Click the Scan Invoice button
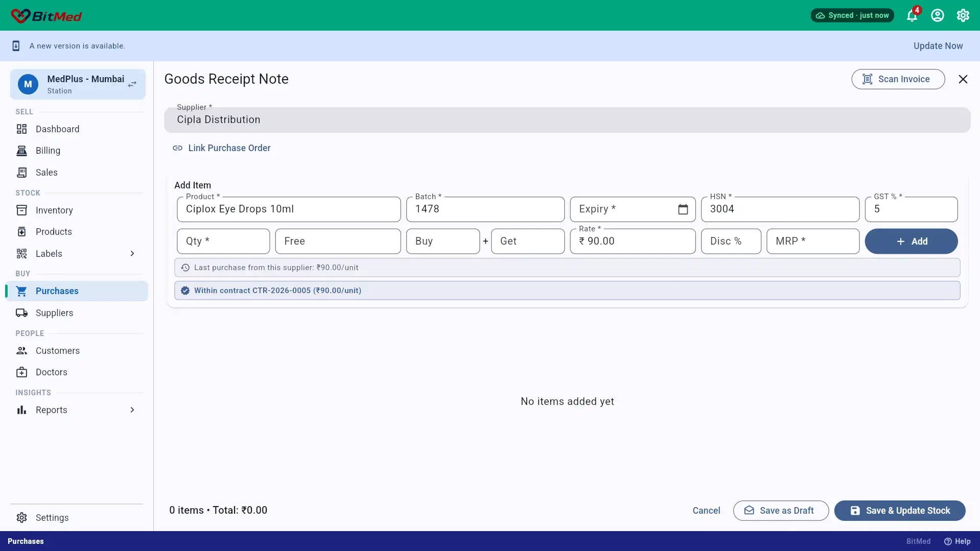 898,79
